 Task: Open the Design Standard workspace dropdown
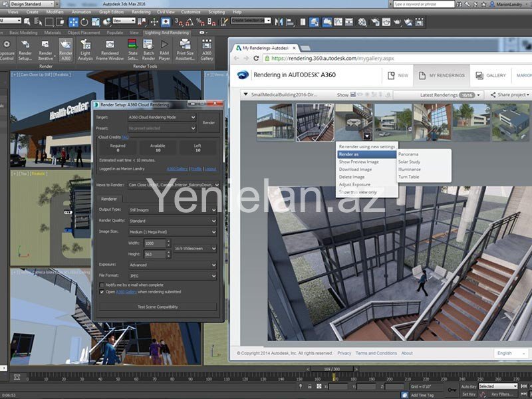pyautogui.click(x=32, y=4)
